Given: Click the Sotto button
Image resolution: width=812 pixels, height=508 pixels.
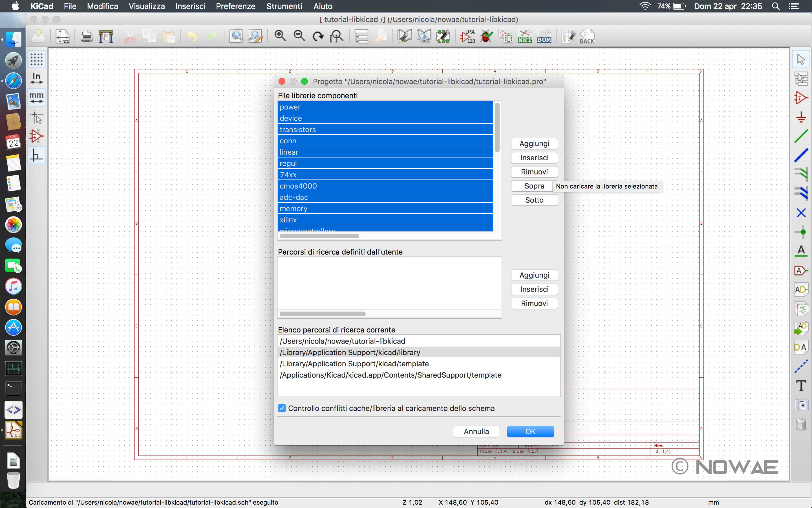Looking at the screenshot, I should 534,200.
